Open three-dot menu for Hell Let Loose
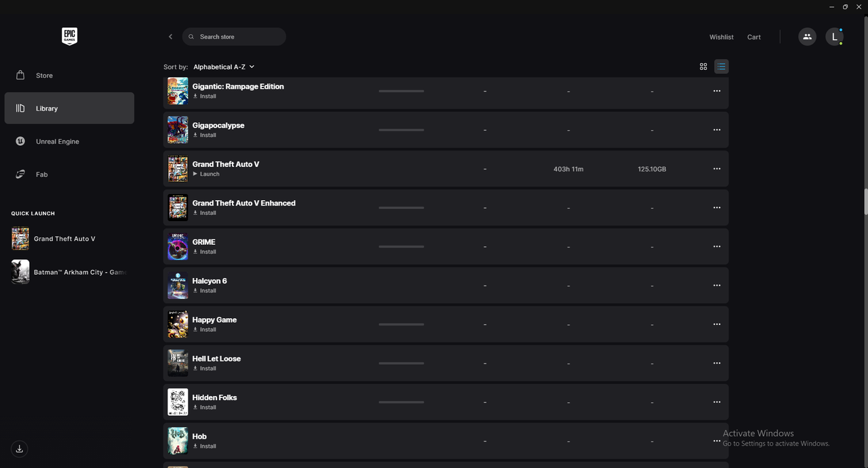868x468 pixels. 717,363
